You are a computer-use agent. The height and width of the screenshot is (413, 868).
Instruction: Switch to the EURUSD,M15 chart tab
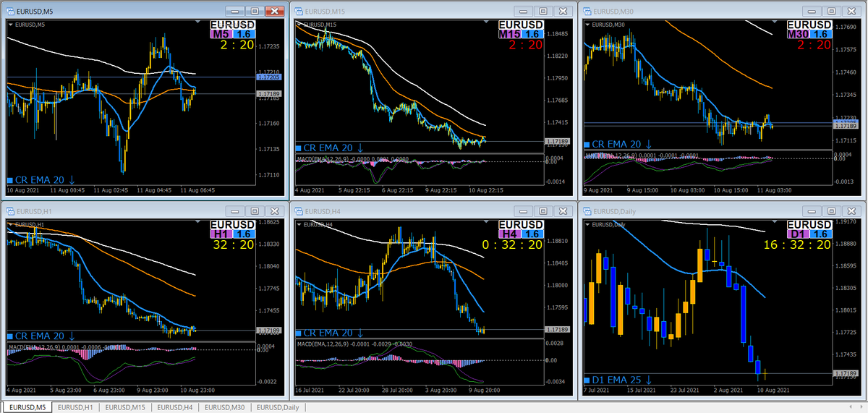(125, 407)
